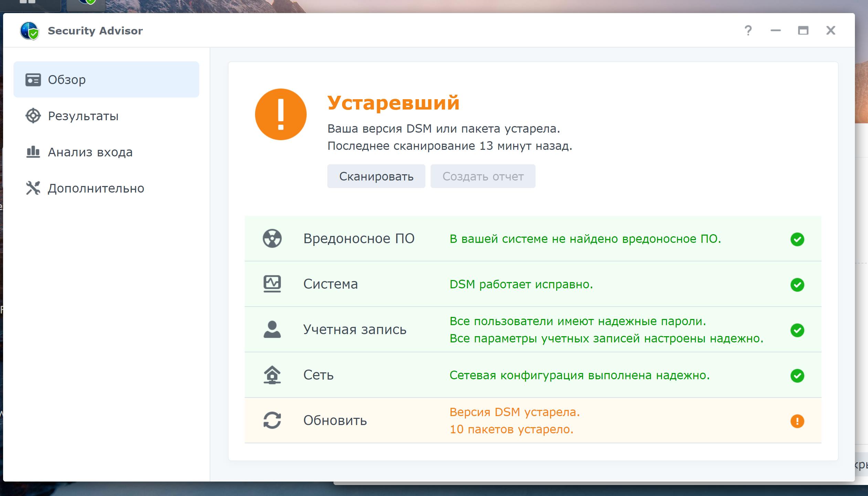Open the help question mark
868x496 pixels.
[748, 31]
